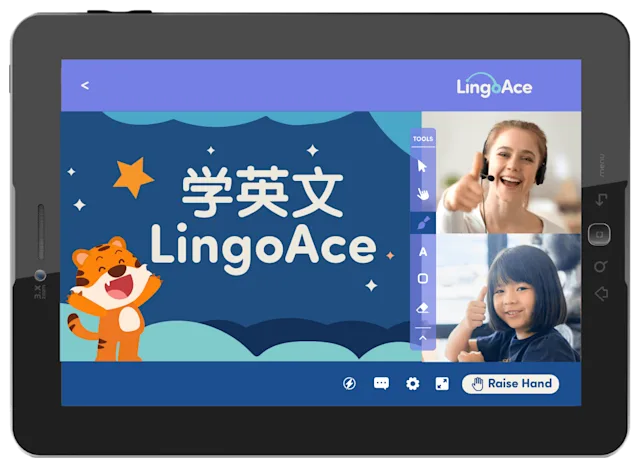
Task: Open the chat speech bubble
Action: (381, 383)
